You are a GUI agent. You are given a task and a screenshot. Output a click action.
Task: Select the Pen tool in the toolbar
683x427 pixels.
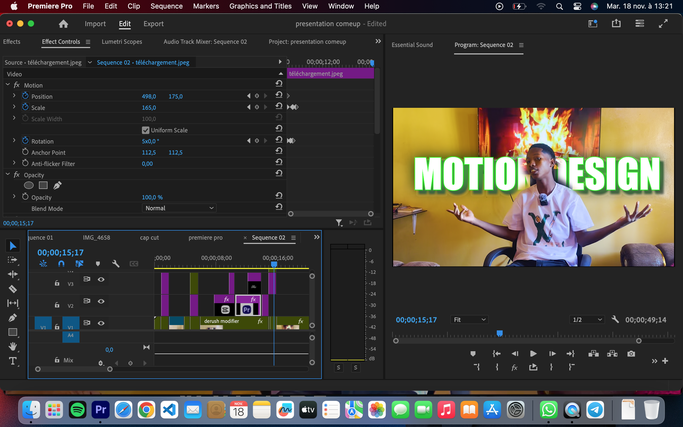13,317
